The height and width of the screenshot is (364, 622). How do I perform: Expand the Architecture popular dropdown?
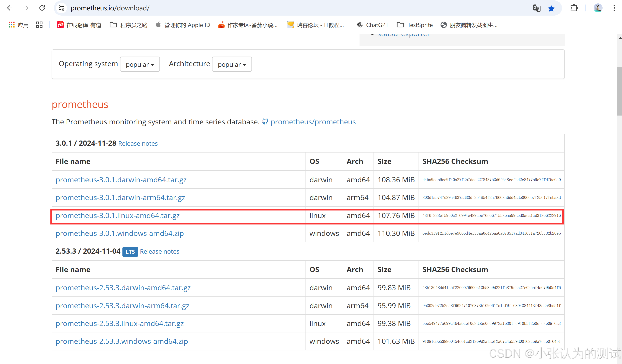click(232, 64)
